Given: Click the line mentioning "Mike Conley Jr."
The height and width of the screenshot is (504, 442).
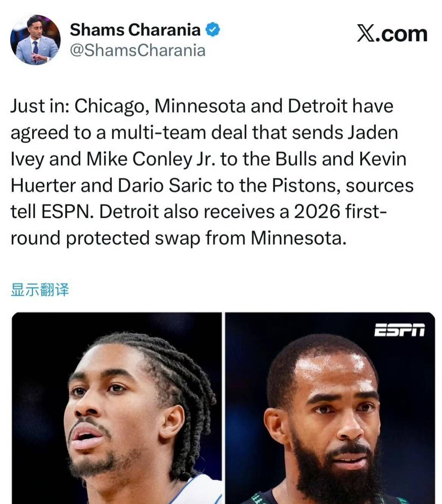Looking at the screenshot, I should 209,160.
